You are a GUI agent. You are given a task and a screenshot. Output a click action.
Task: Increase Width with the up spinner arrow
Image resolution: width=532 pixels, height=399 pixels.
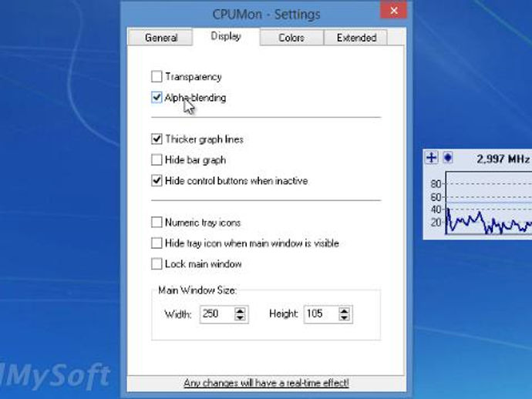coord(241,310)
